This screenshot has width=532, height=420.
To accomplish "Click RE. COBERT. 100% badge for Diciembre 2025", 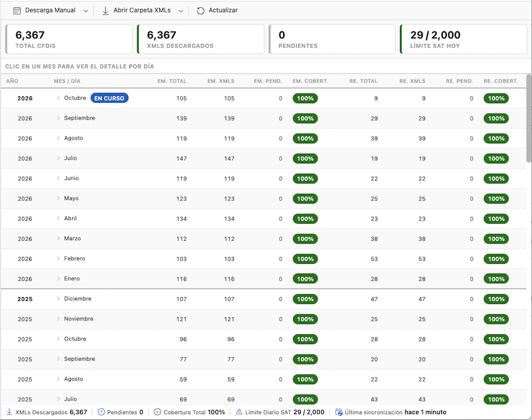I will coord(497,299).
